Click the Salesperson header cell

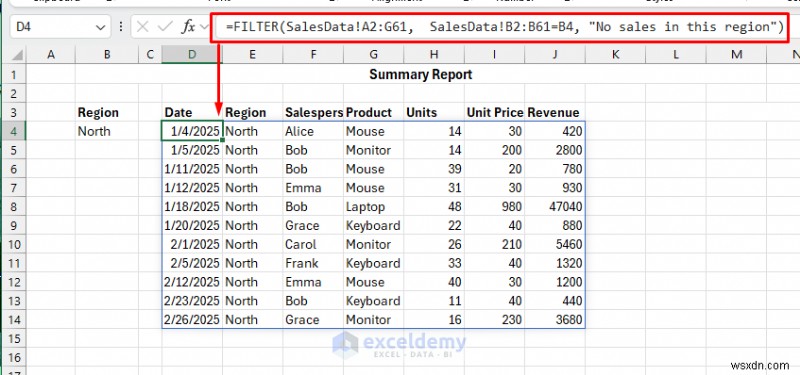coord(313,112)
